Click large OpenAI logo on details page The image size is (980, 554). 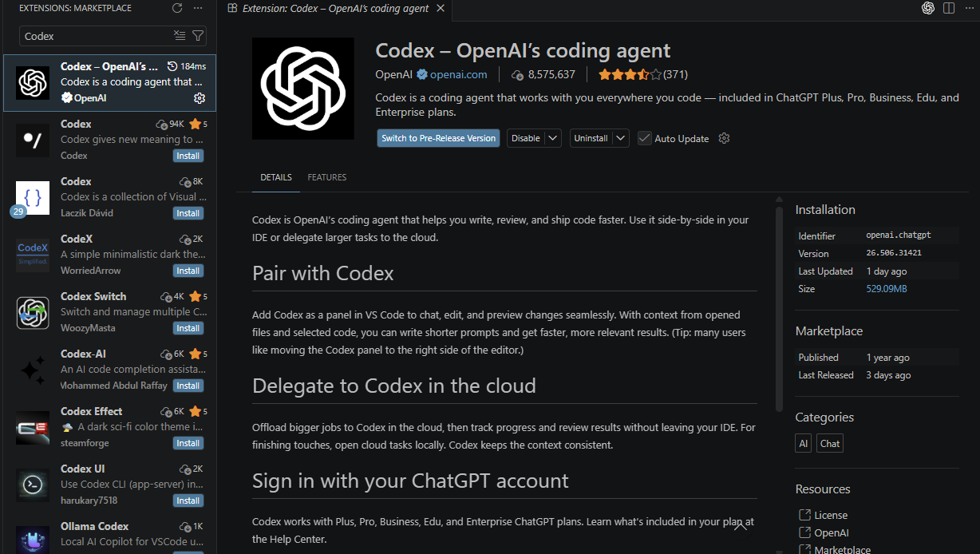pos(303,89)
